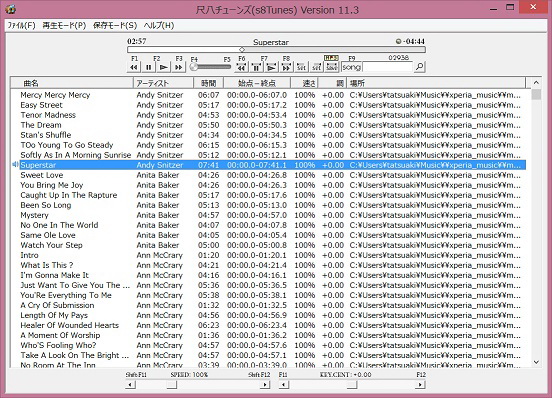Click the small repeat indicator before -04:44

point(398,41)
